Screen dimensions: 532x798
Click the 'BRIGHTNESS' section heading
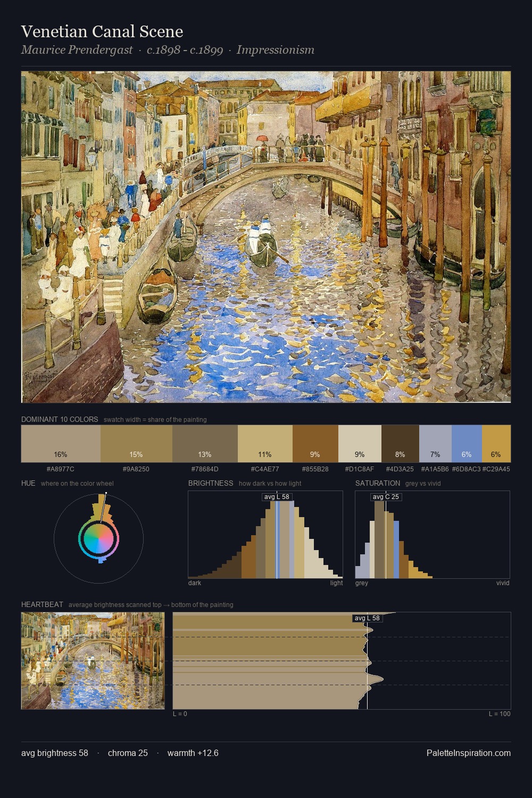tap(211, 483)
